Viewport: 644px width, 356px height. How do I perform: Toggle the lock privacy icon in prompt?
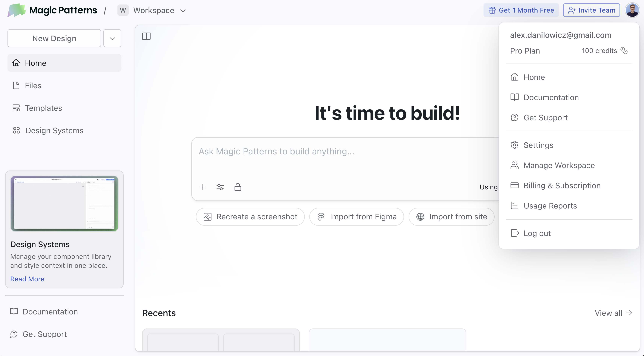tap(238, 187)
